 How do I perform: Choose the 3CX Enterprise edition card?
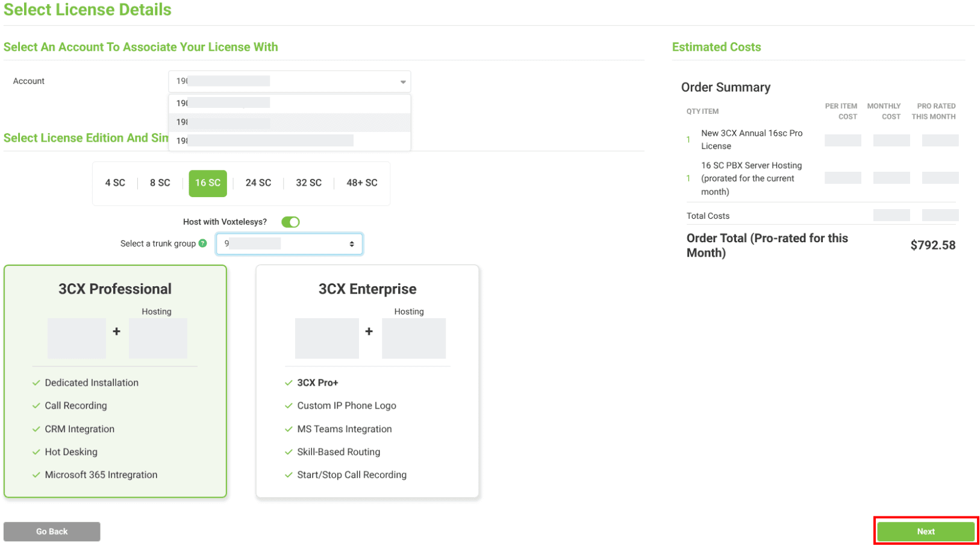tap(367, 381)
